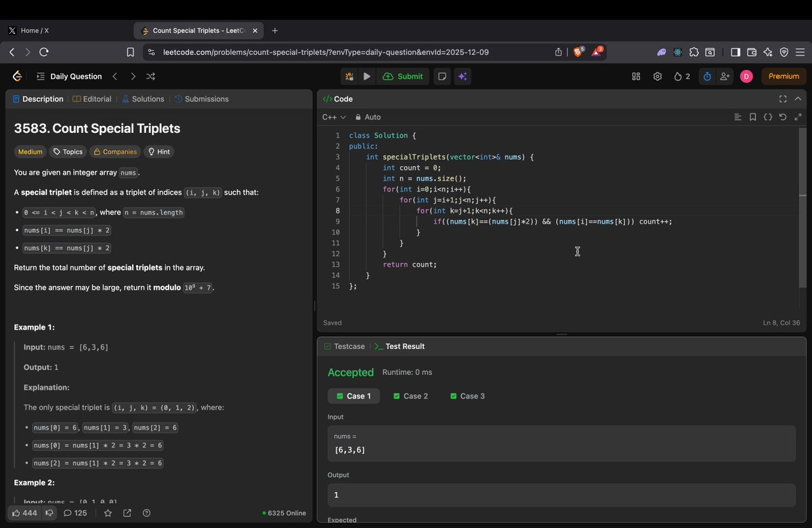812x528 pixels.
Task: Click the browser back arrow
Action: point(12,52)
